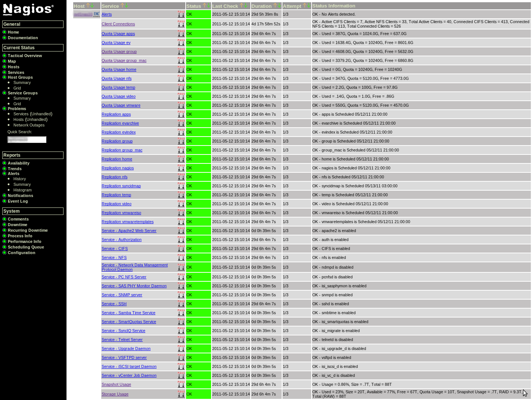Open Recurring Downtime
The height and width of the screenshot is (400, 532).
[28, 230]
